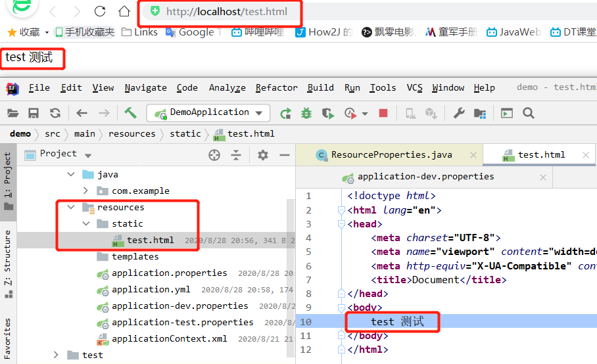Switch to ResourceProperties.java tab

pyautogui.click(x=391, y=155)
